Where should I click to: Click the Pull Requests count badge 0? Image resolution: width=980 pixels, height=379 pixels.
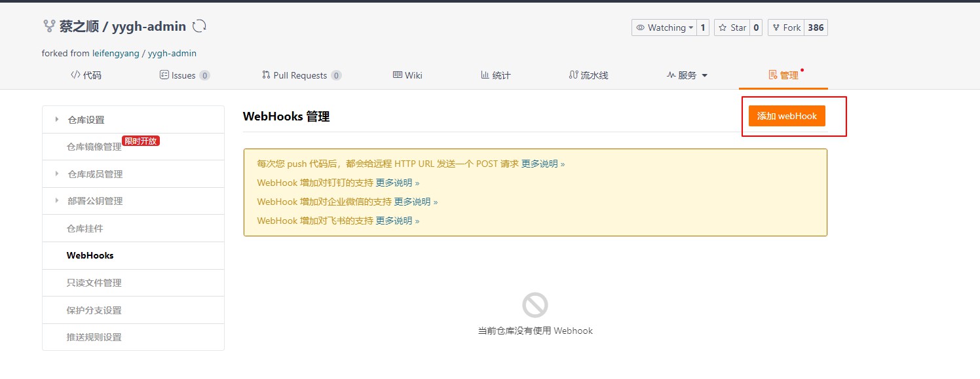(x=336, y=76)
